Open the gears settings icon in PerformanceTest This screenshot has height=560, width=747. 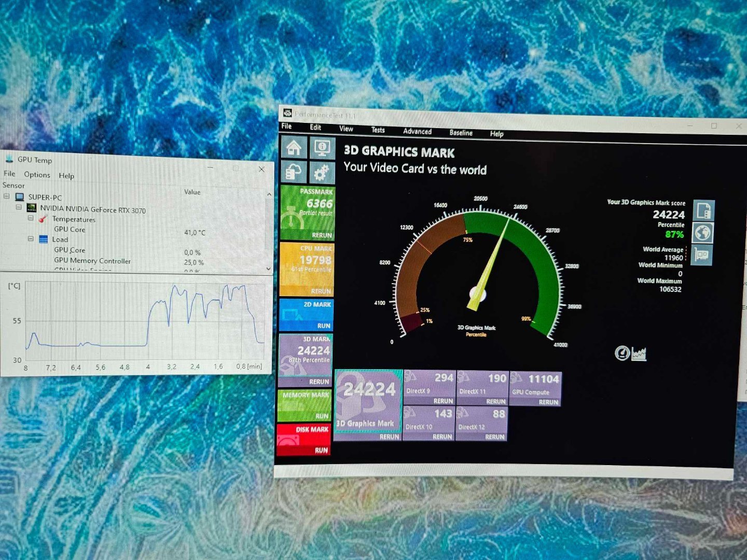[322, 172]
